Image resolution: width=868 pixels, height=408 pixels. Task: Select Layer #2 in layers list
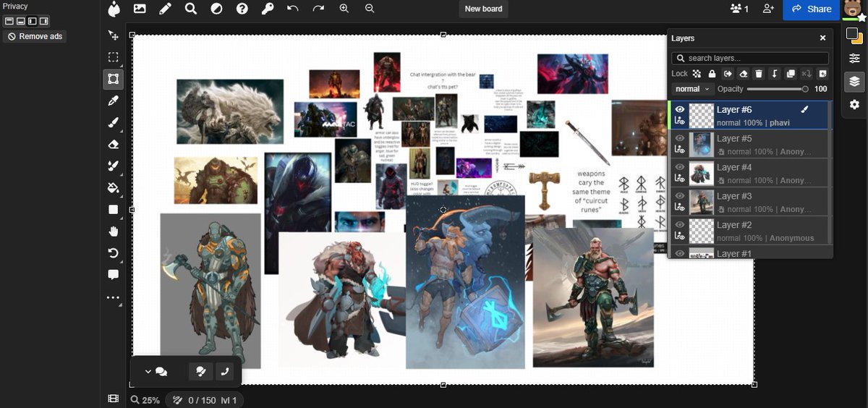pos(749,231)
